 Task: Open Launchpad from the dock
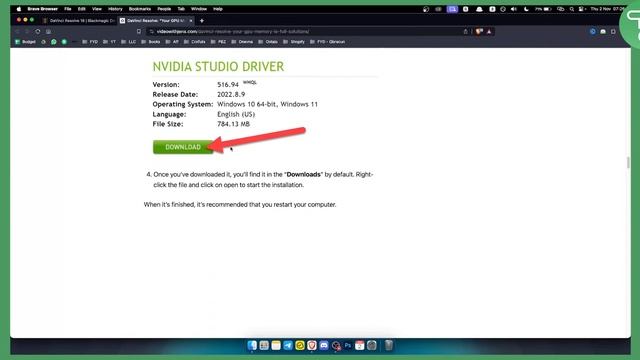pos(264,345)
